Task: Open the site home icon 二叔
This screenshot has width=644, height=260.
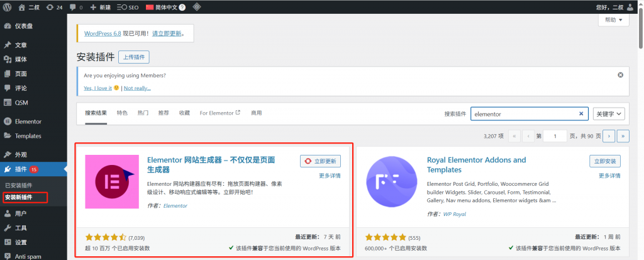Action: pyautogui.click(x=29, y=7)
